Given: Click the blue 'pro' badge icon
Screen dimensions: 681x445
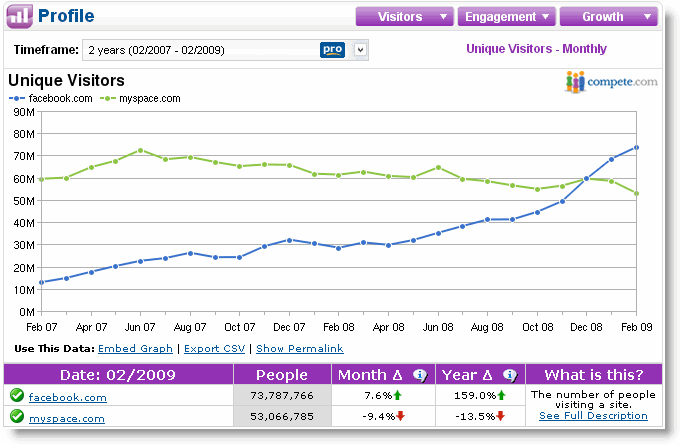Looking at the screenshot, I should click(x=333, y=49).
